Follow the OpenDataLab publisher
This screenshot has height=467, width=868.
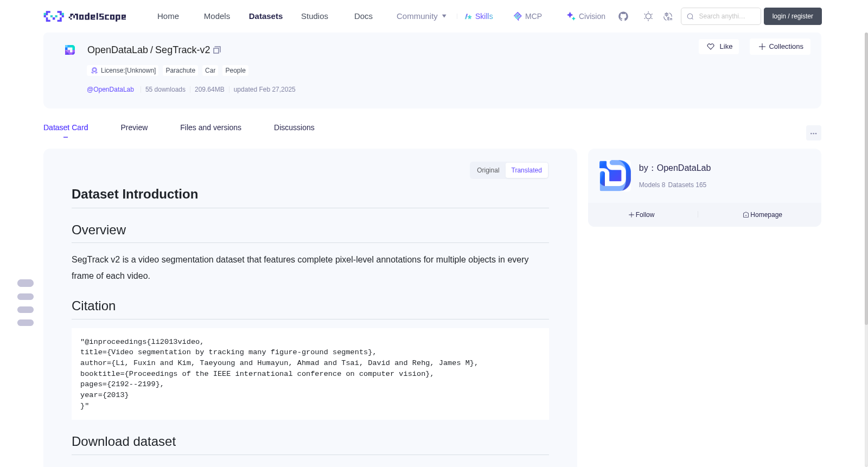click(642, 215)
